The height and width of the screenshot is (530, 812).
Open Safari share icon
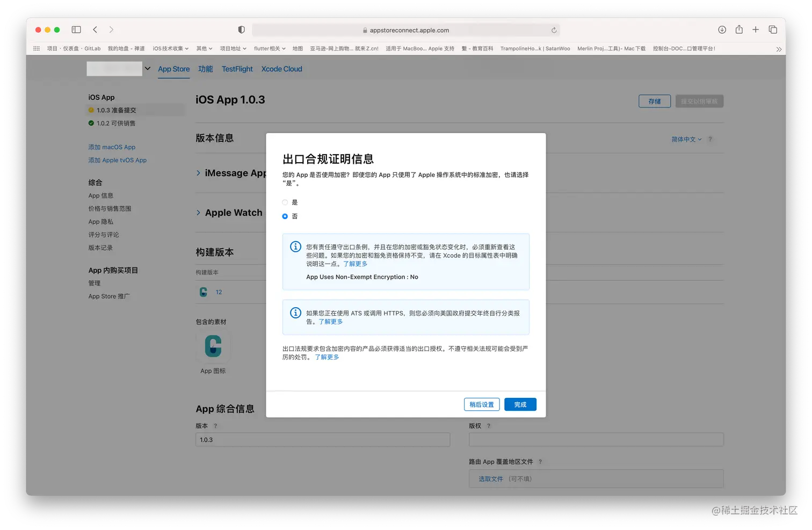point(739,30)
